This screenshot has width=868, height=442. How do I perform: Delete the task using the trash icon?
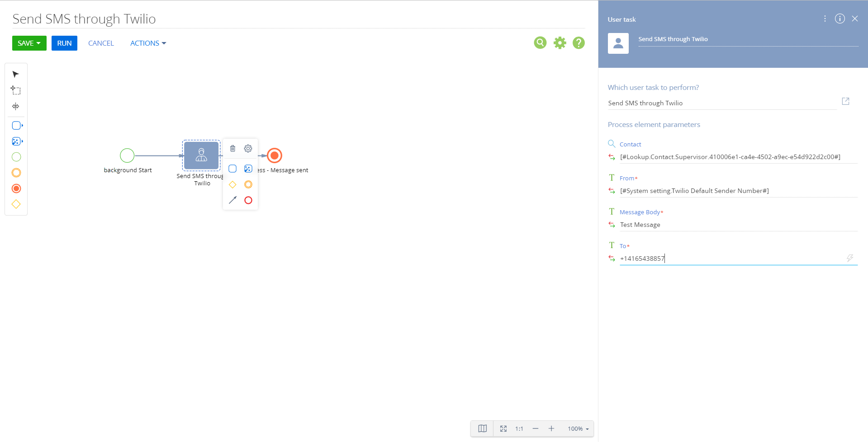pos(232,148)
